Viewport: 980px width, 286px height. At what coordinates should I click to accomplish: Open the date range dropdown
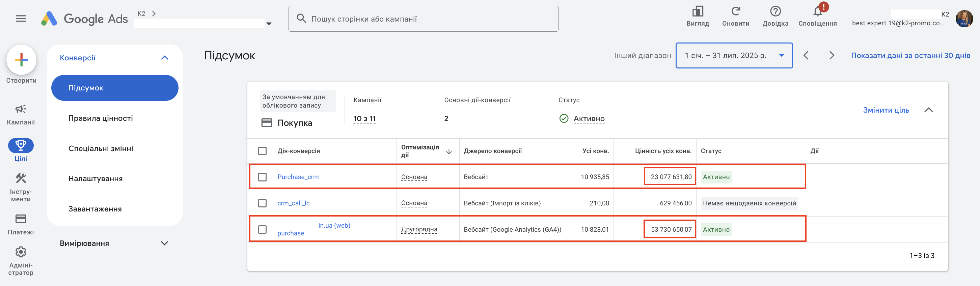click(734, 56)
